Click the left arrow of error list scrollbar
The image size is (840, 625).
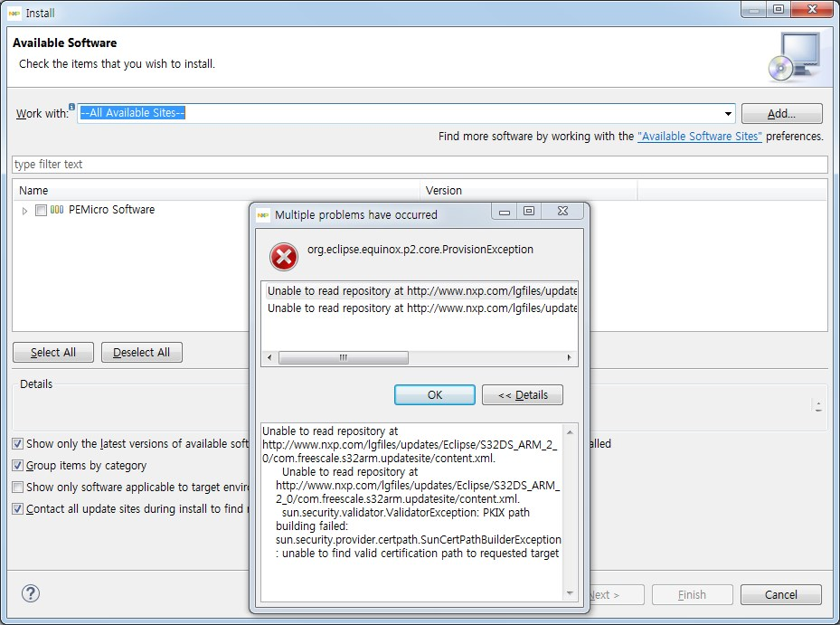point(269,357)
